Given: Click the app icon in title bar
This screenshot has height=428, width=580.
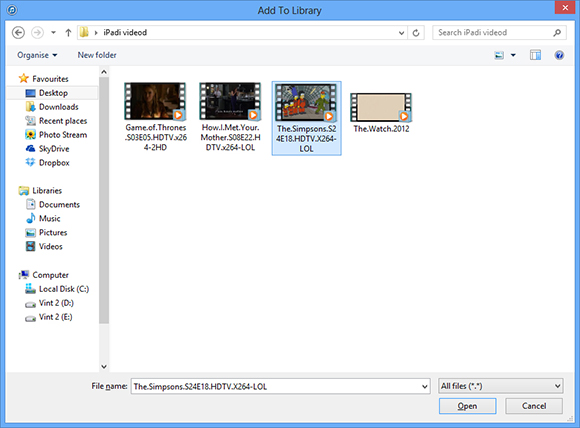Looking at the screenshot, I should (x=12, y=10).
